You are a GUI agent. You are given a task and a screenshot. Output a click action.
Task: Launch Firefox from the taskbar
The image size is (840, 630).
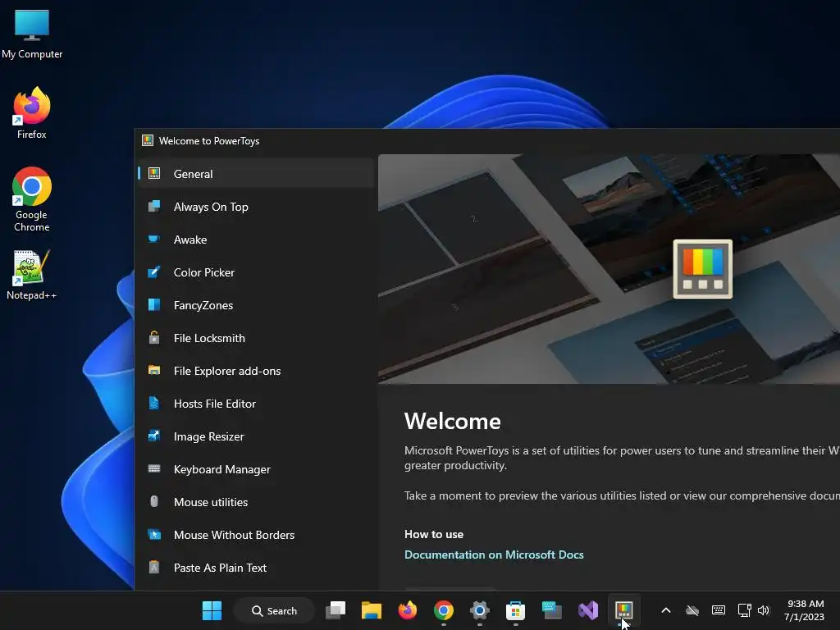[408, 610]
